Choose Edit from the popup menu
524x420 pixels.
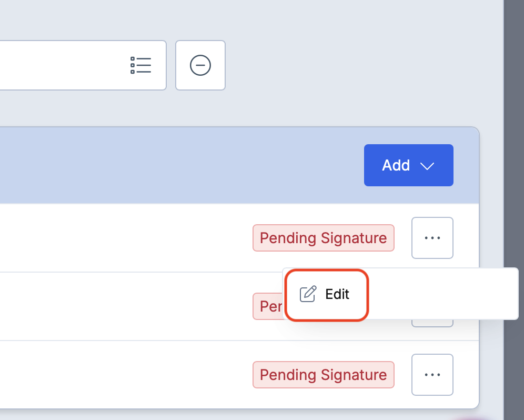[x=337, y=294]
